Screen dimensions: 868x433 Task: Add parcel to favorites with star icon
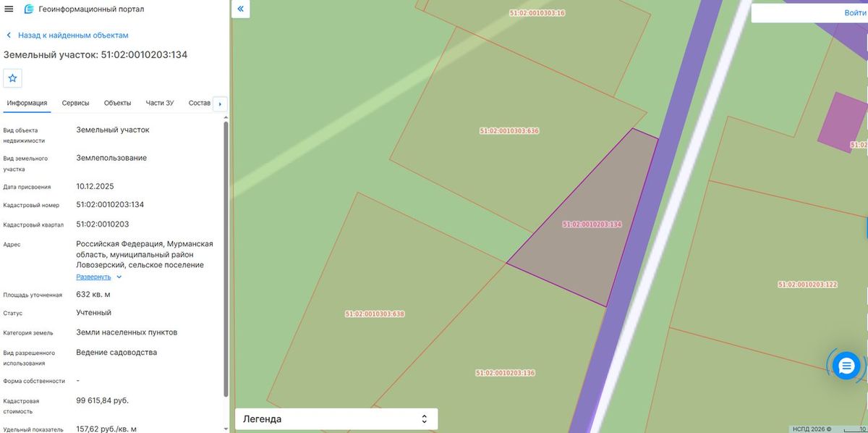[12, 78]
